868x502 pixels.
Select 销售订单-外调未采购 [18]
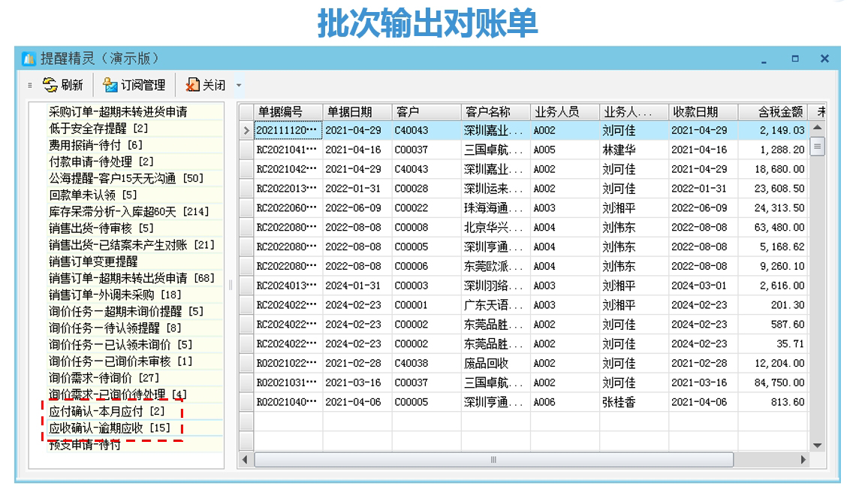coord(115,295)
